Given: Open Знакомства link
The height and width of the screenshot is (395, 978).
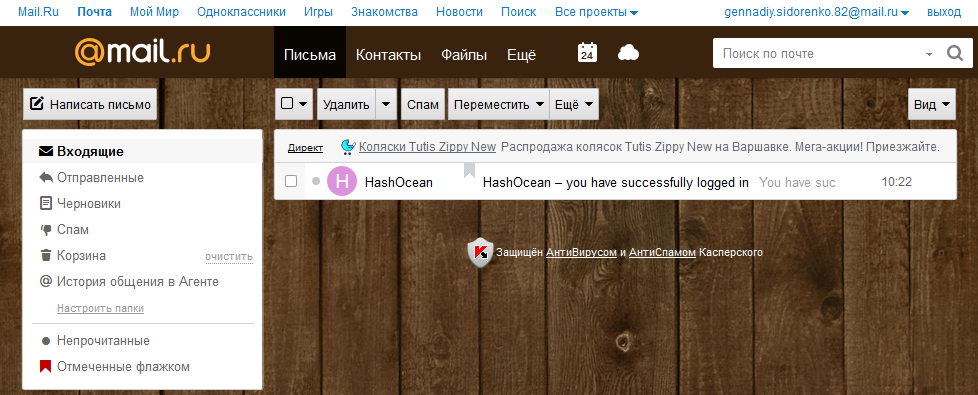Looking at the screenshot, I should (384, 12).
